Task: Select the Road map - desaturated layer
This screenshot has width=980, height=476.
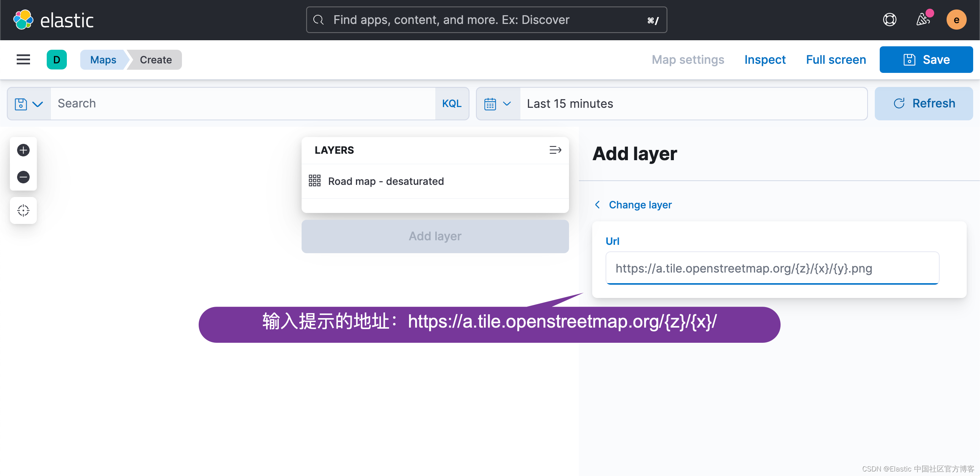Action: point(386,181)
